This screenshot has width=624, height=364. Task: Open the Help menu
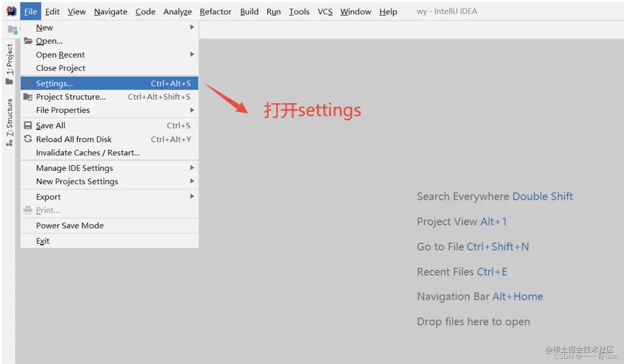(388, 12)
